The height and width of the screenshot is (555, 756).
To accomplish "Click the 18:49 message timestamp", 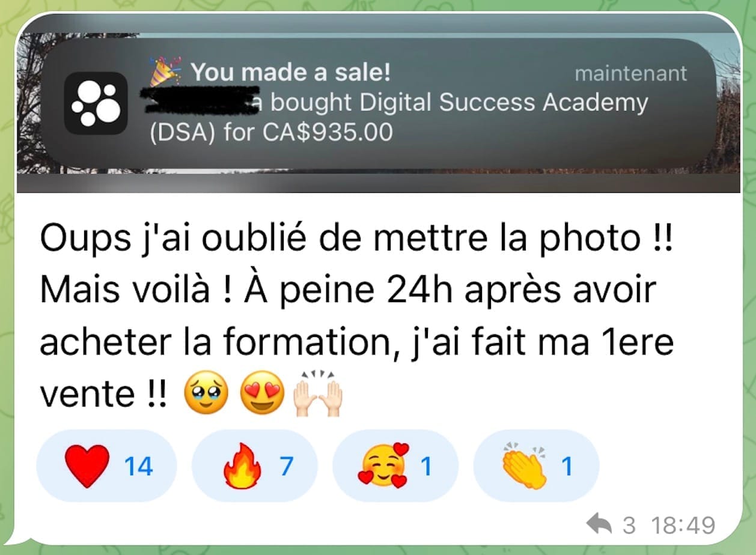I will 684,526.
